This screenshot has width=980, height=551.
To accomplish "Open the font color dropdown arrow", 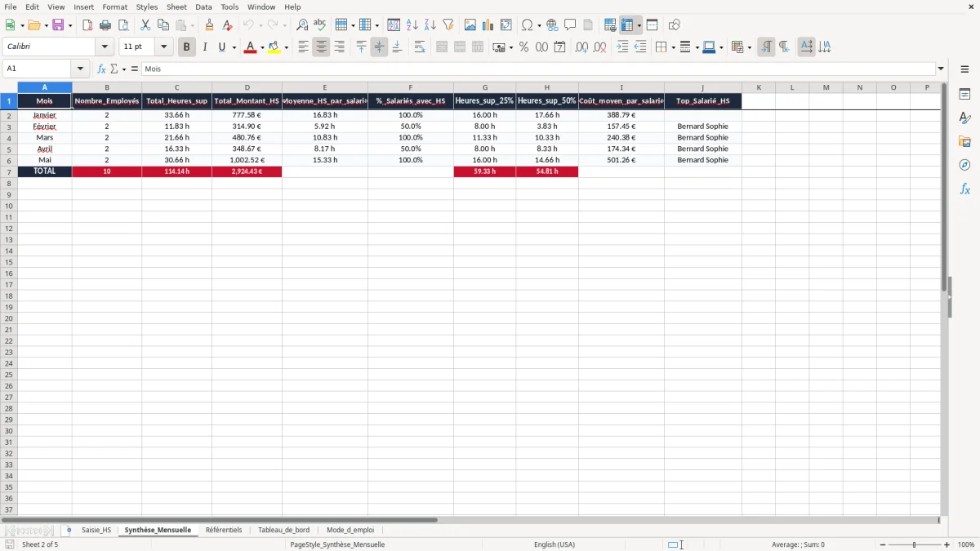I will pyautogui.click(x=261, y=47).
